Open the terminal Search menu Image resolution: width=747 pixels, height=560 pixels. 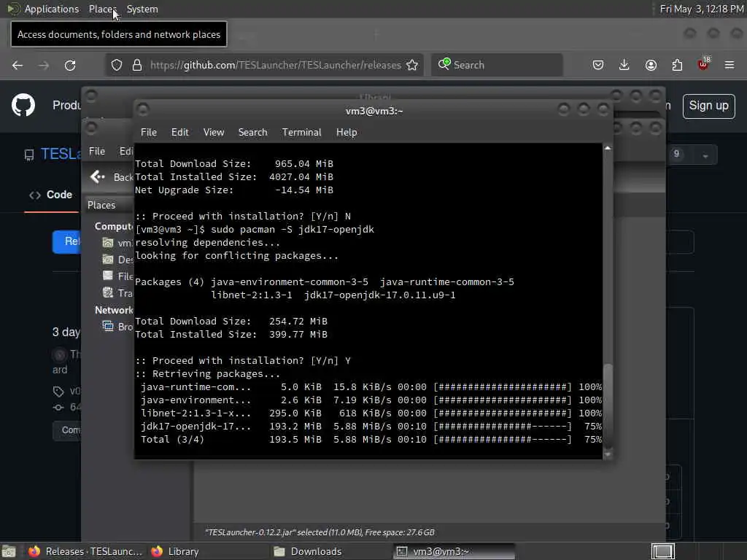click(x=252, y=133)
